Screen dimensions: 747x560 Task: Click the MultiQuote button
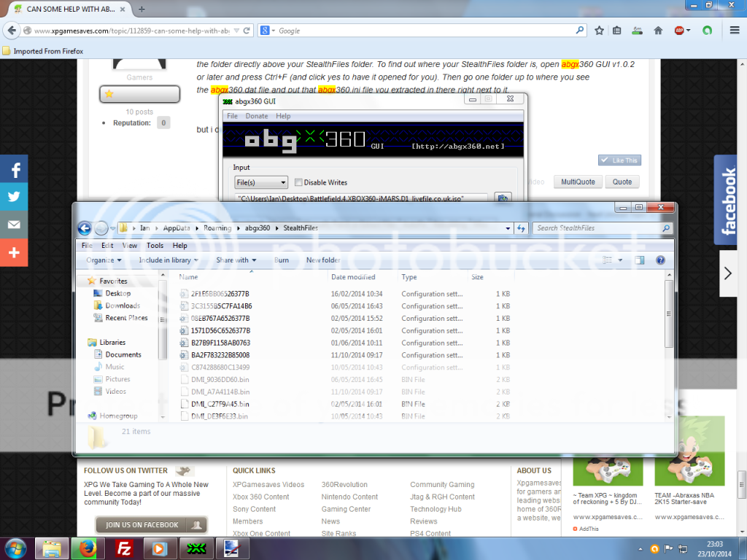[577, 182]
